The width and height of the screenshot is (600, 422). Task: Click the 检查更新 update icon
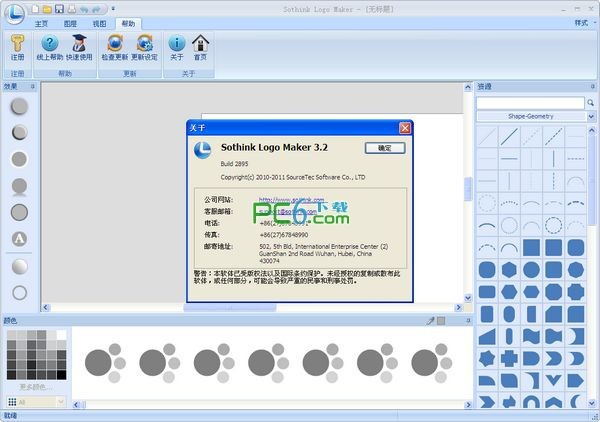[x=115, y=47]
